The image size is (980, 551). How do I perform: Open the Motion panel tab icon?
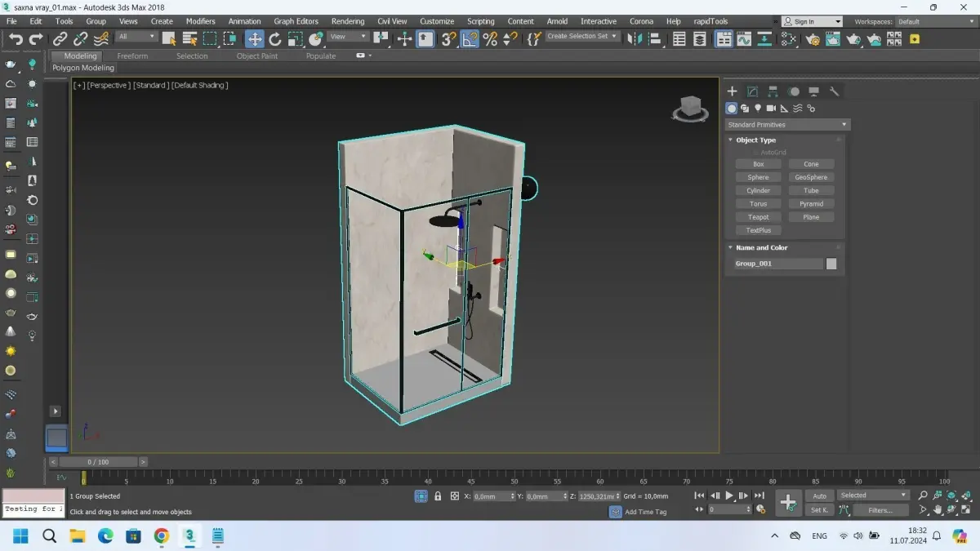click(x=794, y=91)
